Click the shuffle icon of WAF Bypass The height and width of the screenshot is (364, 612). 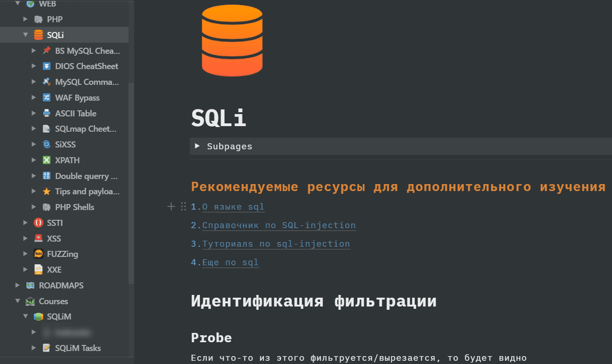point(46,98)
